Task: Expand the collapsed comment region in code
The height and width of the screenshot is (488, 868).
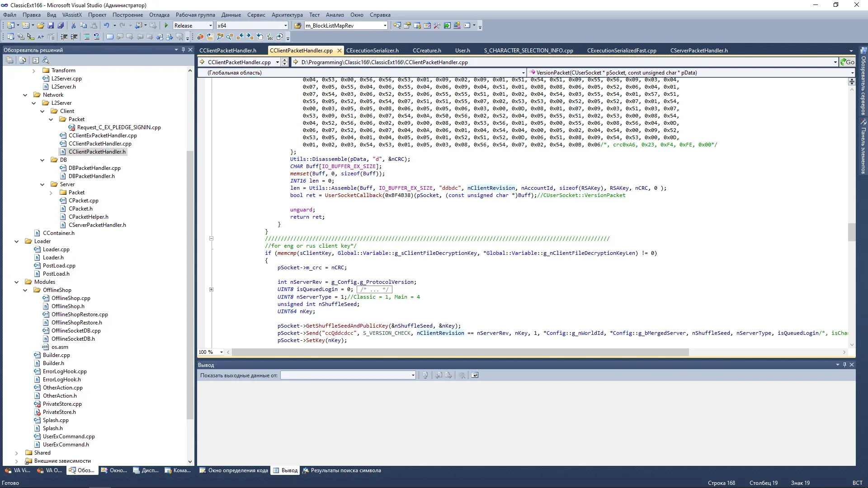Action: 211,290
